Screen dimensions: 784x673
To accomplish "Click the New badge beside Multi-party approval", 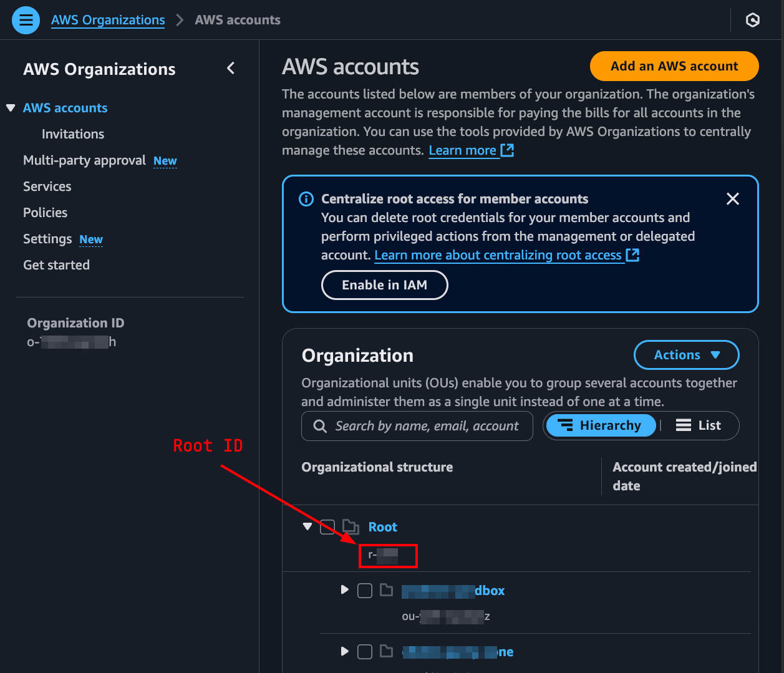I will [165, 161].
